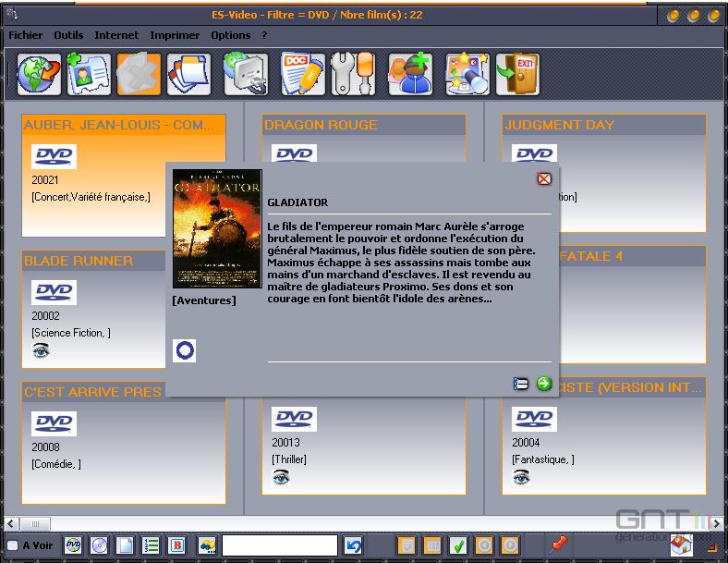
Task: Click the greyed delete film toolbar icon
Action: [139, 74]
